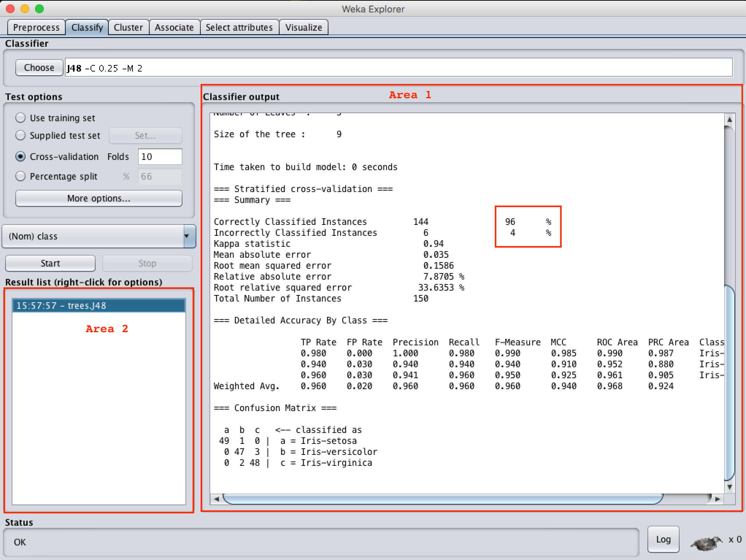Click the scroll right arrow in the output
The width and height of the screenshot is (746, 560).
point(718,499)
